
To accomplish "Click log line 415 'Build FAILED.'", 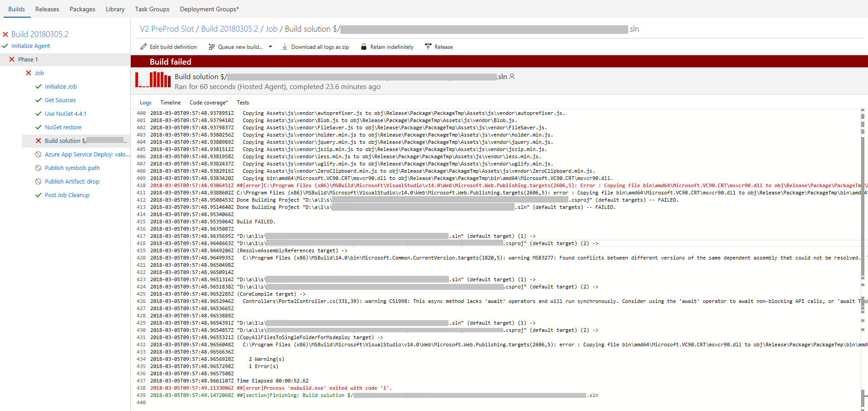I will click(256, 222).
